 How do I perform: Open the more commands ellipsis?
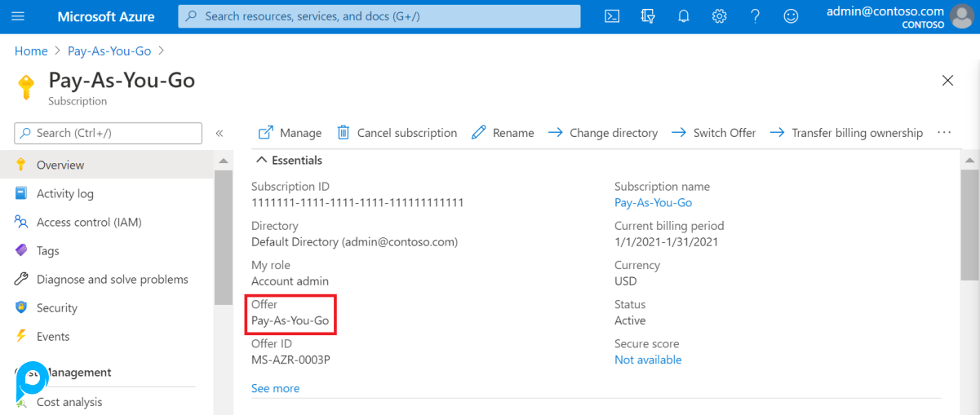(944, 133)
